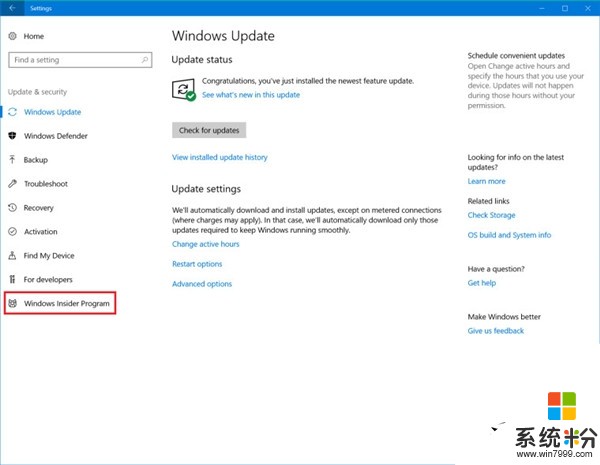Close the Settings window

[588, 8]
